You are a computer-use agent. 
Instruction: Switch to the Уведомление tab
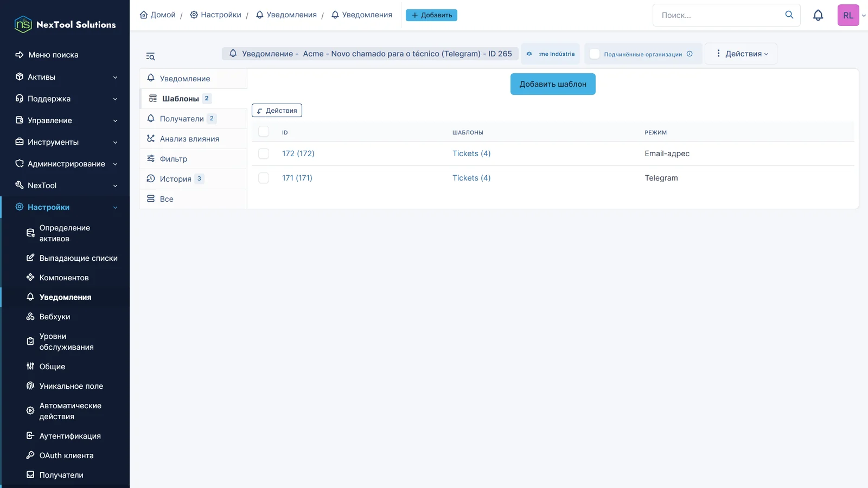tap(193, 79)
